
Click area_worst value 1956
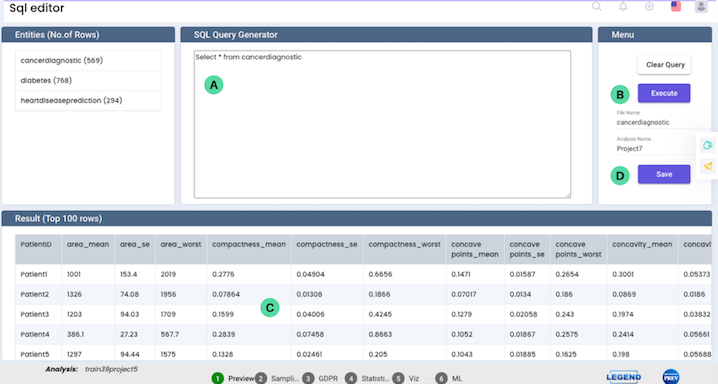pos(168,294)
